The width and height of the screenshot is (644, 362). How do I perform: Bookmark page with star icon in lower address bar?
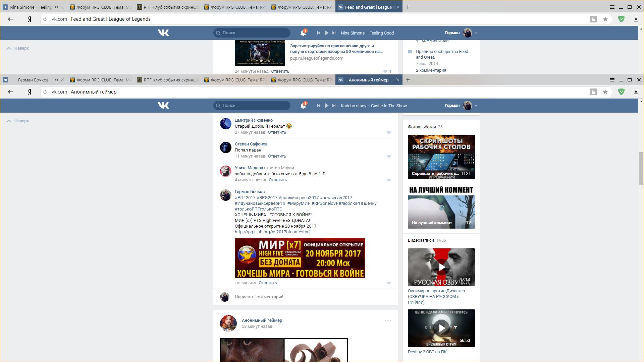(x=605, y=92)
